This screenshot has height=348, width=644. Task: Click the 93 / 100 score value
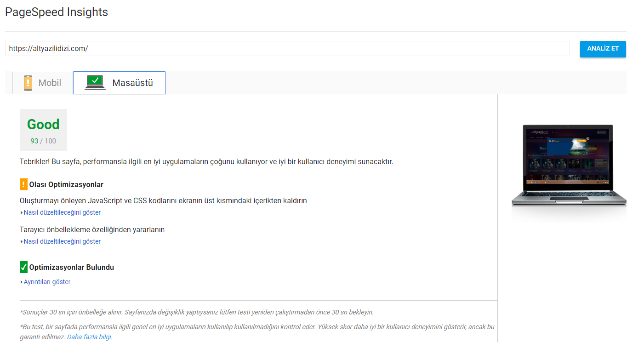tap(43, 141)
